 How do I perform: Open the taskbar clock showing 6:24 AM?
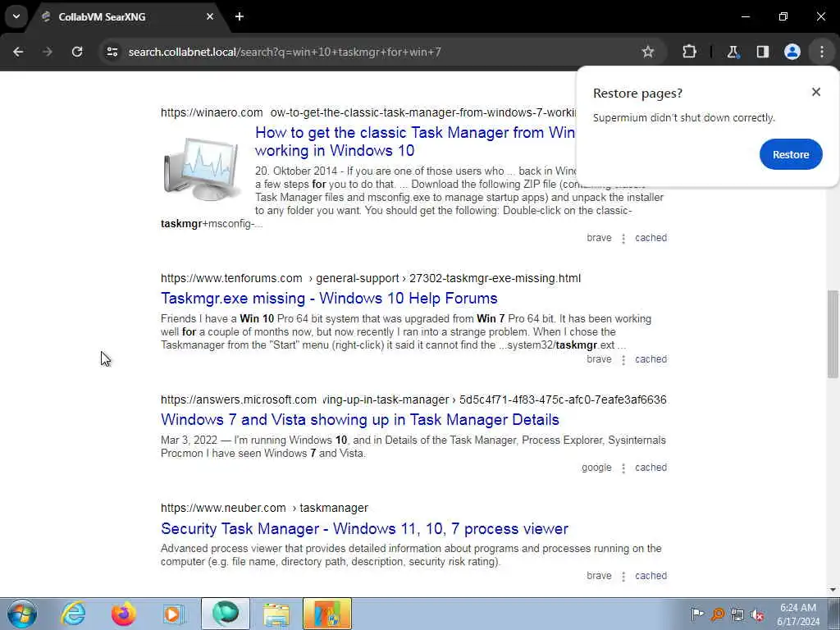point(798,614)
